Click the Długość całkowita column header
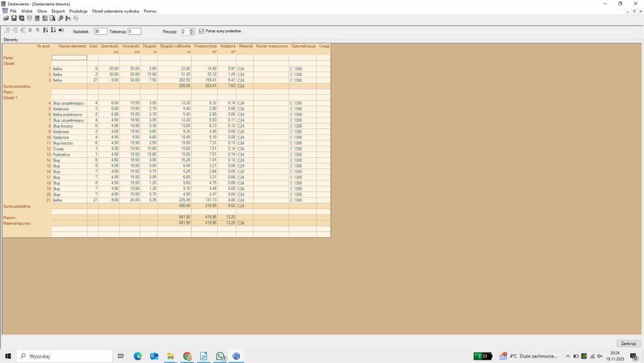 pos(175,46)
